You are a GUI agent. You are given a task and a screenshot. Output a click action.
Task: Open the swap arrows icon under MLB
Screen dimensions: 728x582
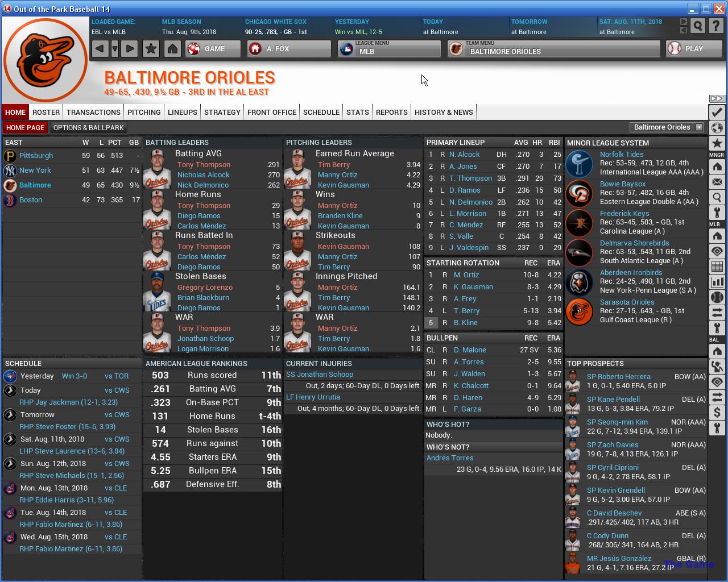point(717,313)
